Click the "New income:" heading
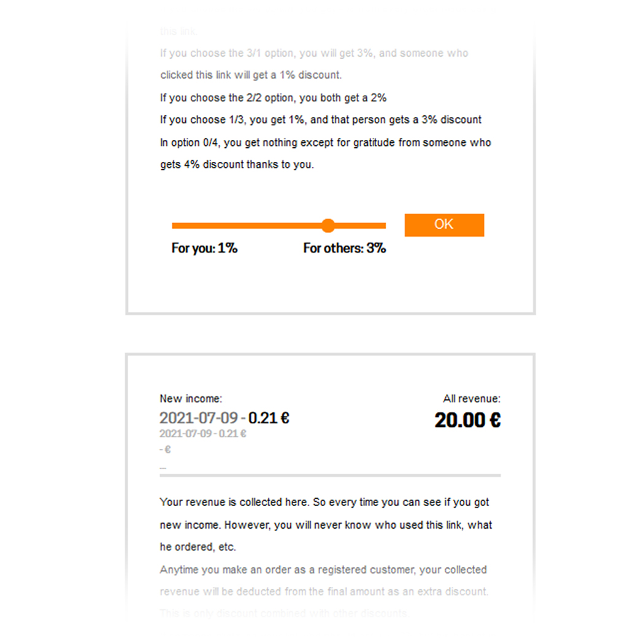Screen dimensions: 644x644 tap(191, 399)
